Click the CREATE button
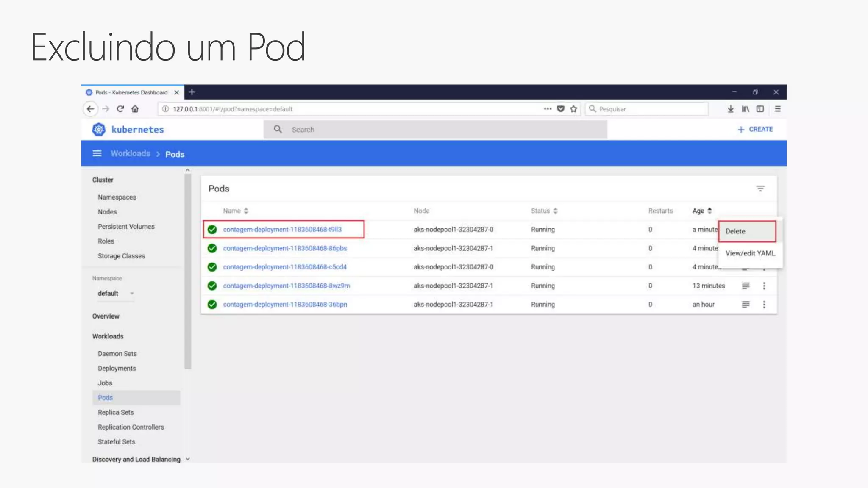The width and height of the screenshot is (868, 488). coord(755,130)
